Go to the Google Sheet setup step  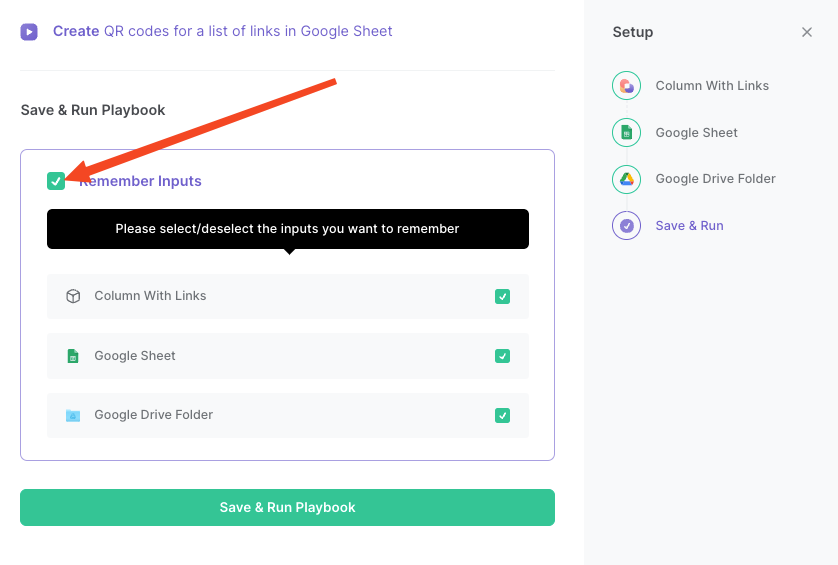[x=696, y=133]
